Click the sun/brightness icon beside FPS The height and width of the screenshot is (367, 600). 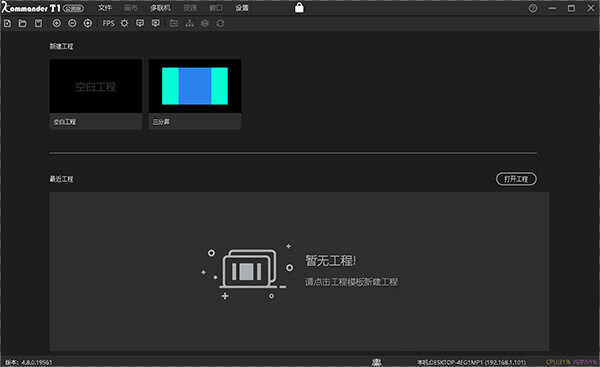(x=124, y=23)
